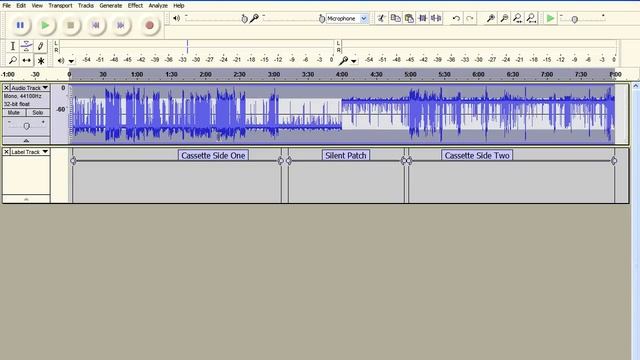Click the left handle of Cassette Side One label
Screen dimensions: 640x360
73,161
